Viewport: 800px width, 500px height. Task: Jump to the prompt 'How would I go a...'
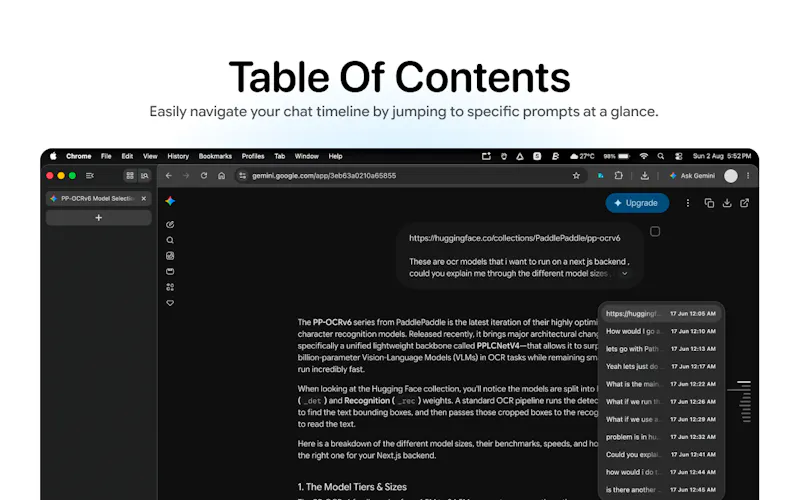(x=661, y=331)
